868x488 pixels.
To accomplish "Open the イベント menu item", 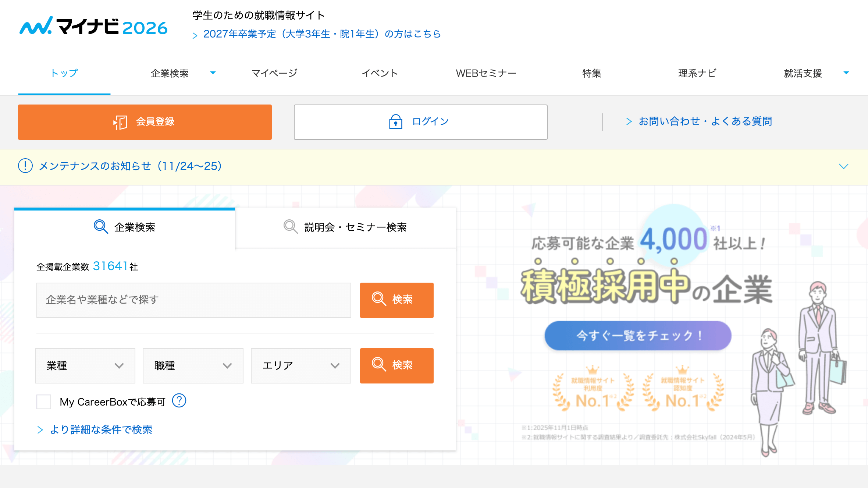I will (380, 73).
